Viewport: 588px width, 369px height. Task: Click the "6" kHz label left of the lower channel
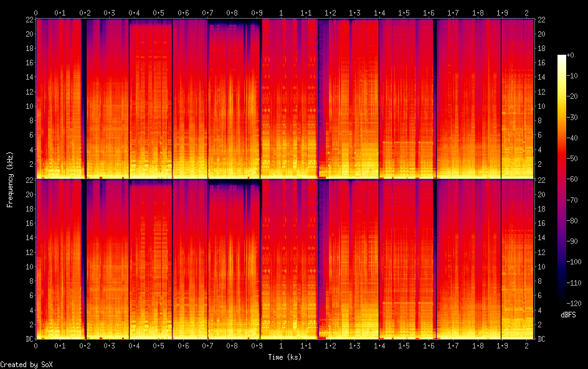32,296
